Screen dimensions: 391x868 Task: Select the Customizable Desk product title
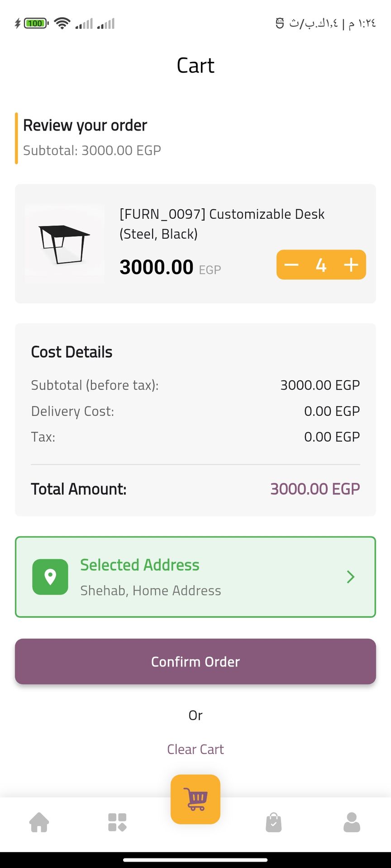click(x=222, y=224)
